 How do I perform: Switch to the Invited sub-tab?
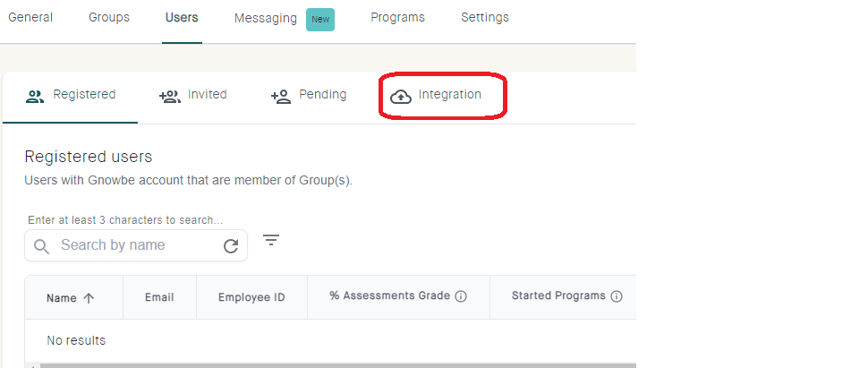(193, 95)
